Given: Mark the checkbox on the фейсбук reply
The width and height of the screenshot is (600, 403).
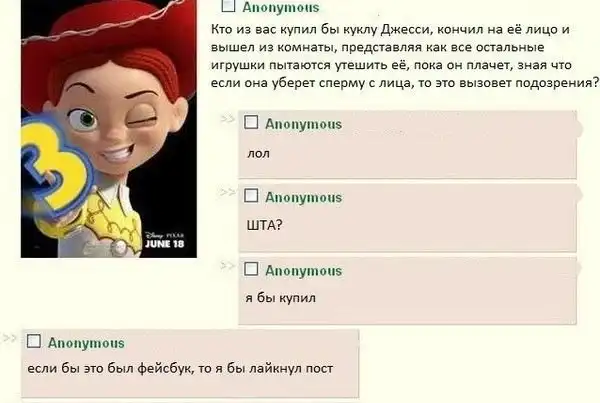Looking at the screenshot, I should pos(34,341).
